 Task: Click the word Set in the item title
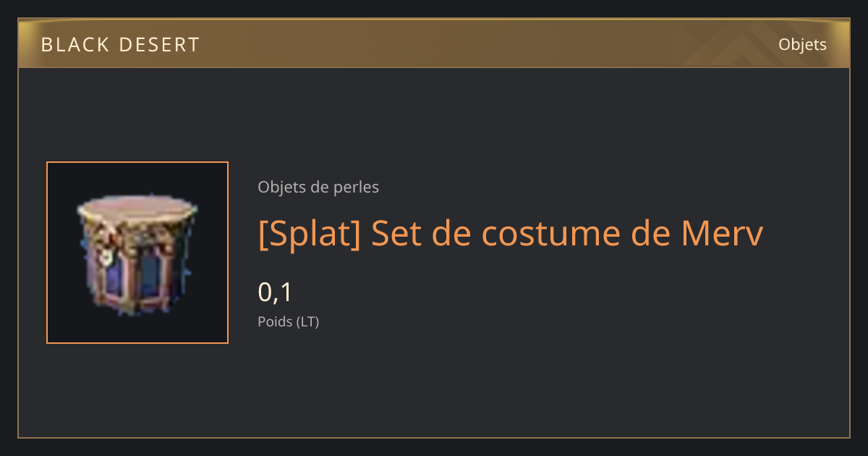click(392, 234)
